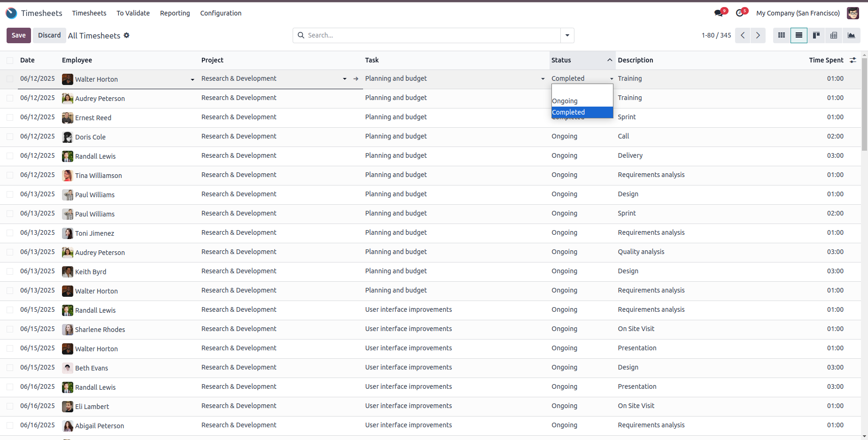Check the Tina Williamson row checkbox

click(10, 175)
